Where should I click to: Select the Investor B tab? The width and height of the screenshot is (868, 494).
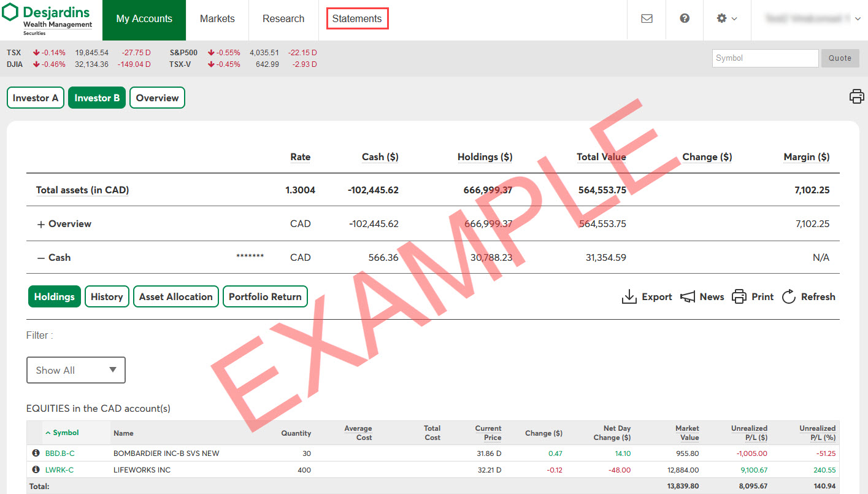[97, 98]
